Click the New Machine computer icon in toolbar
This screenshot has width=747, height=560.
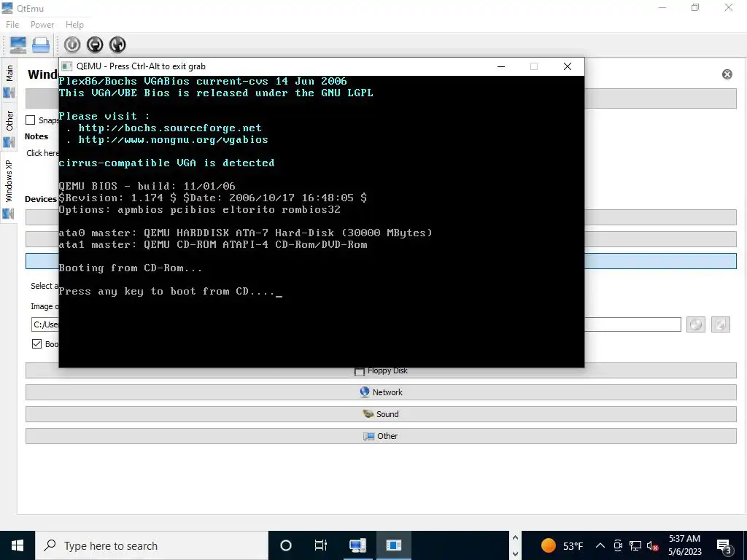(18, 44)
